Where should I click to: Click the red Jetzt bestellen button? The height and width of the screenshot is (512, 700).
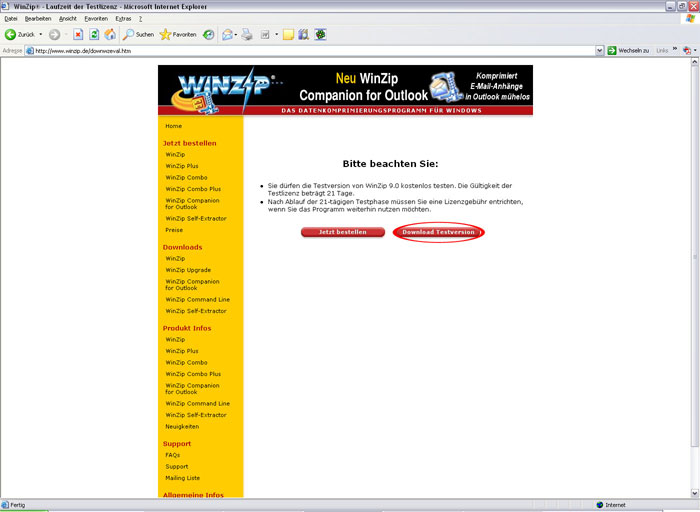(x=343, y=232)
